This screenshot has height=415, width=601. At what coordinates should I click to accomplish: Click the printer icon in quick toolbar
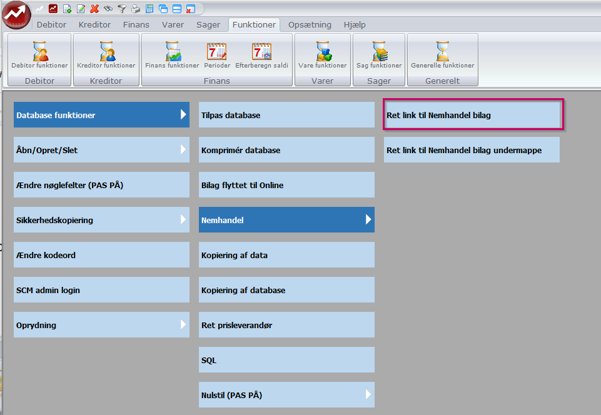click(135, 9)
